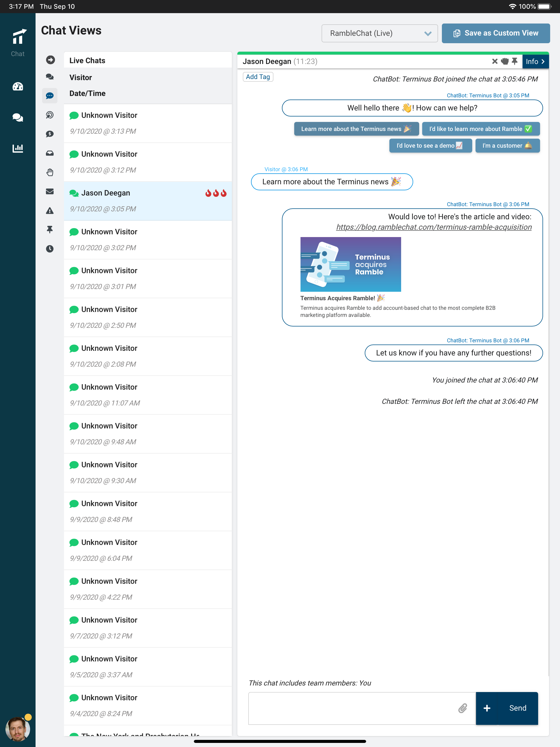The height and width of the screenshot is (747, 560).
Task: Click the Terminus acquires Ramble thumbnail
Action: coord(350,264)
